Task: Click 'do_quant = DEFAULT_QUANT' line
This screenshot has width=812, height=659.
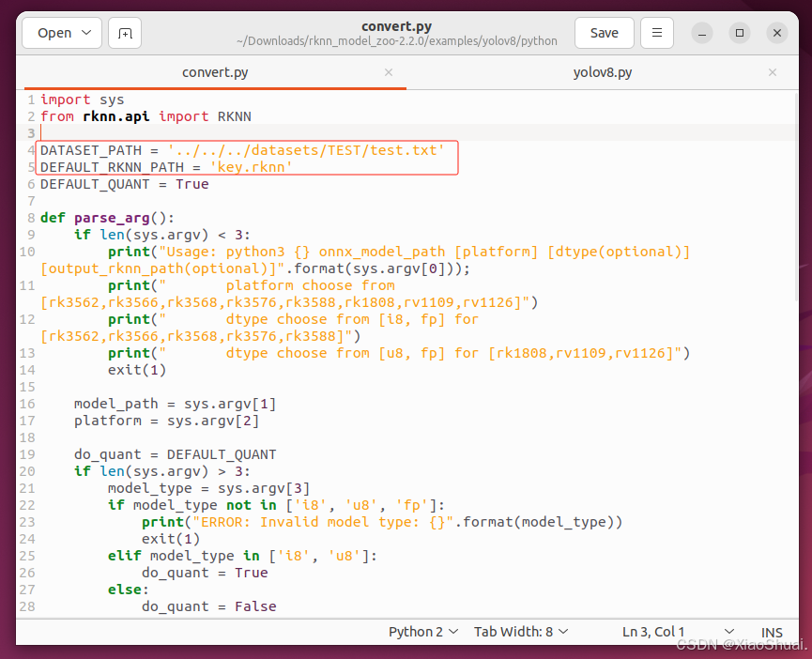Action: [x=175, y=454]
